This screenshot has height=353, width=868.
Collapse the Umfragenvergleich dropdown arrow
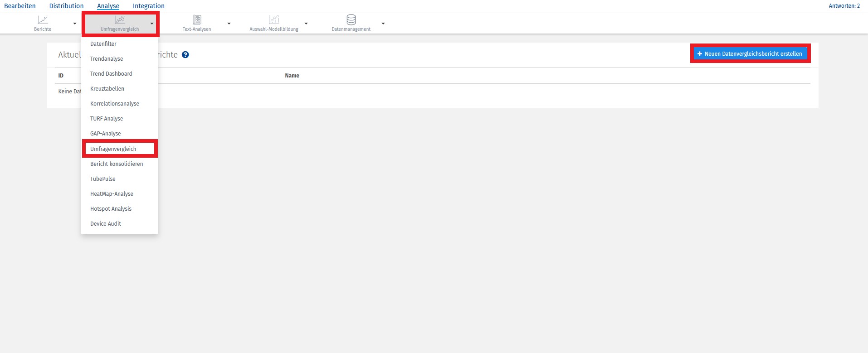point(152,24)
